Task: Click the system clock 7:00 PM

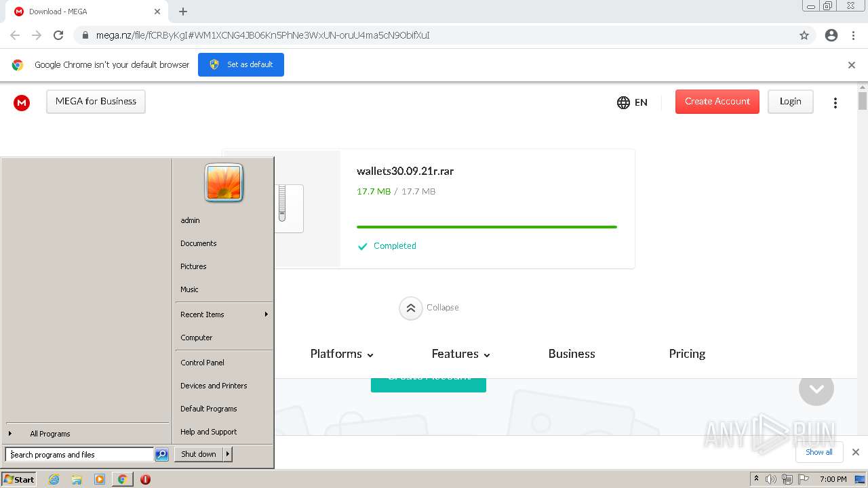Action: click(x=833, y=479)
